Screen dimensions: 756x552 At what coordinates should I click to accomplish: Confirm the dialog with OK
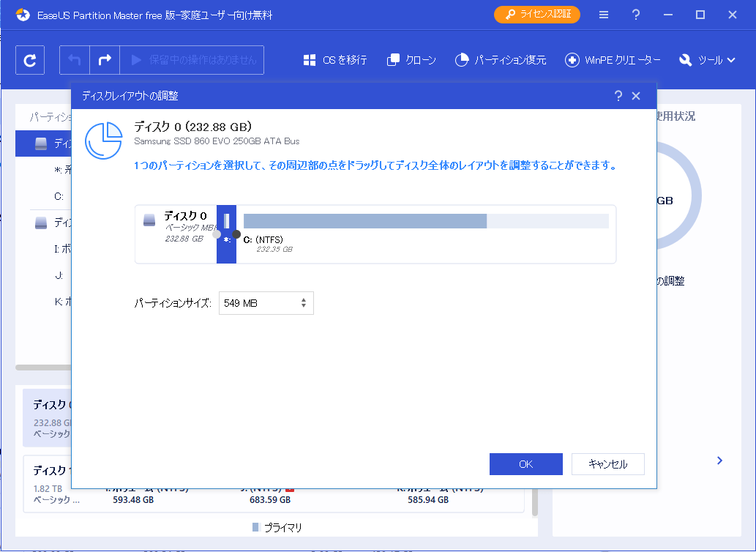526,463
